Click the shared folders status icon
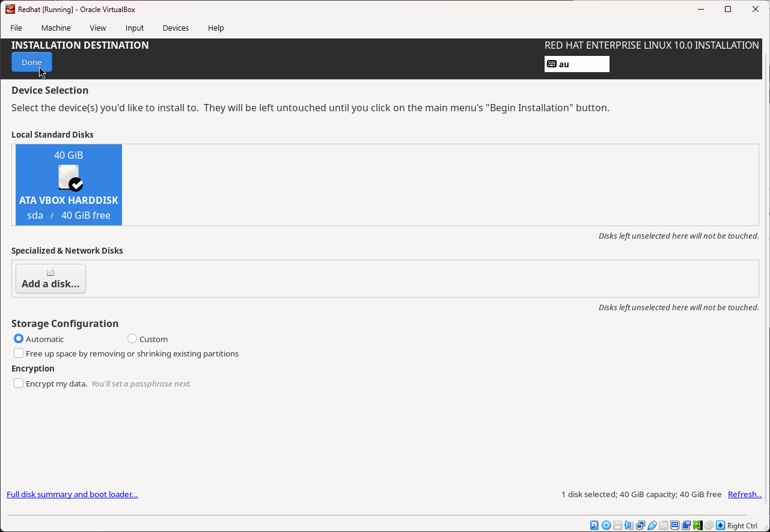 click(663, 525)
